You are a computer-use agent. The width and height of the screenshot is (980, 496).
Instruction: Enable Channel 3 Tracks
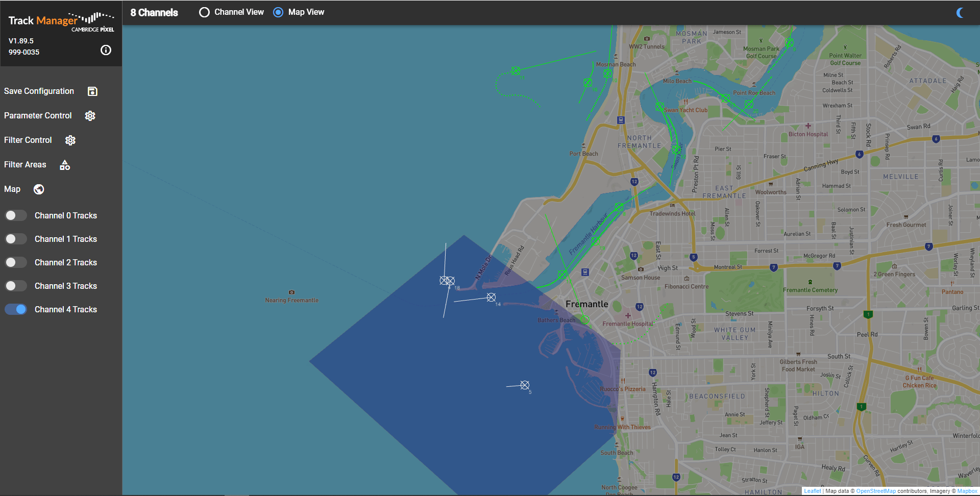16,286
